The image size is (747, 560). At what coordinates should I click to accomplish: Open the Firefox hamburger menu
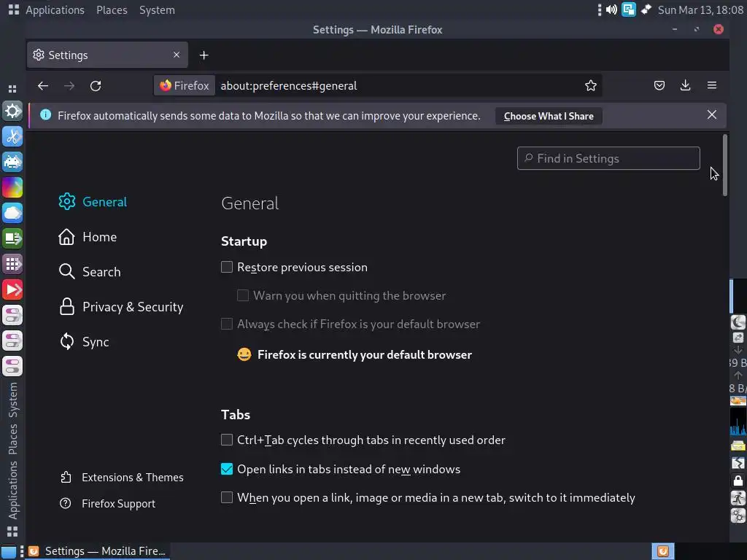coord(712,86)
